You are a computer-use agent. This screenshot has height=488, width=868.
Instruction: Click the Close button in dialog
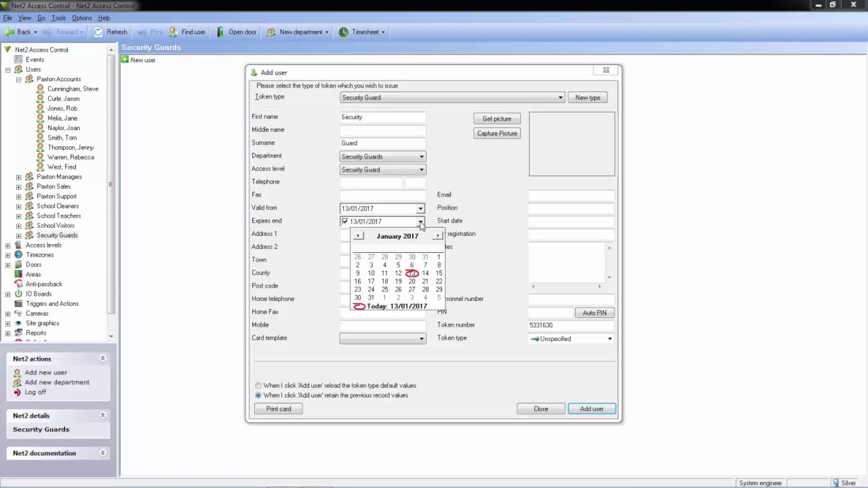(x=540, y=409)
